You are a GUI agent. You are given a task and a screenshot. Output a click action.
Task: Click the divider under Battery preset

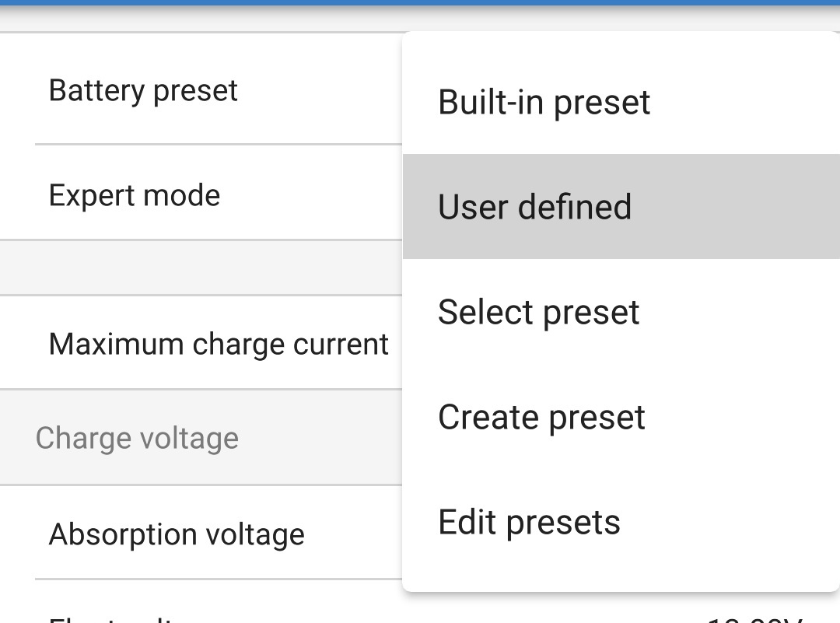click(x=218, y=143)
